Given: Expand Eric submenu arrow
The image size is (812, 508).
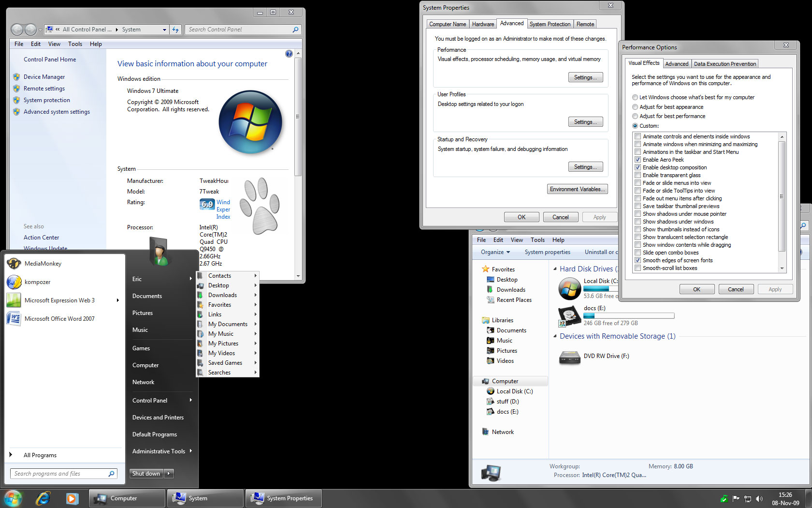Looking at the screenshot, I should click(x=191, y=279).
